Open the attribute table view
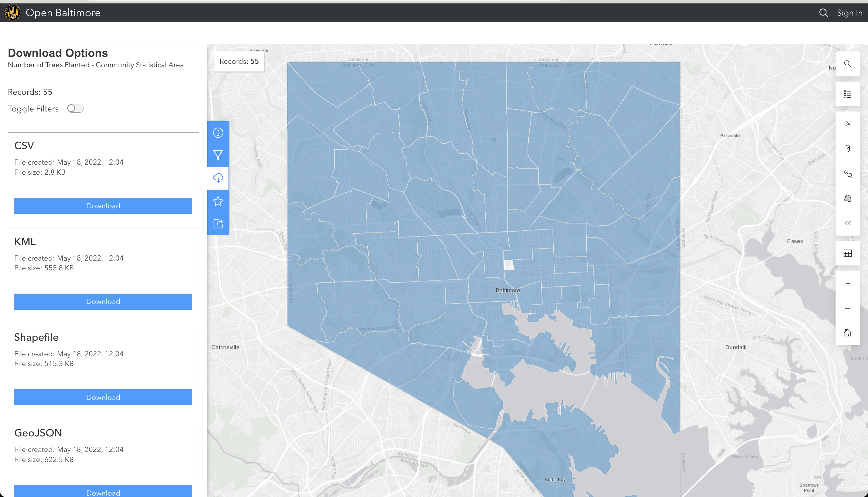 pyautogui.click(x=848, y=253)
